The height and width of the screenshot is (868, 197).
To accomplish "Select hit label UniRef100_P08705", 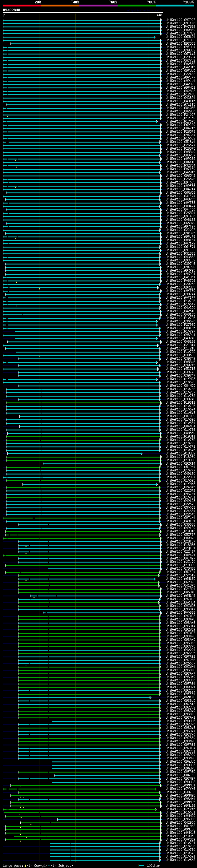I will (x=180, y=199).
